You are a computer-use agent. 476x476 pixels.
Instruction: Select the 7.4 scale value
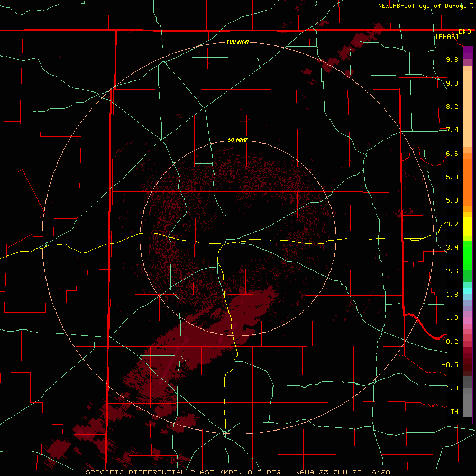coord(452,130)
